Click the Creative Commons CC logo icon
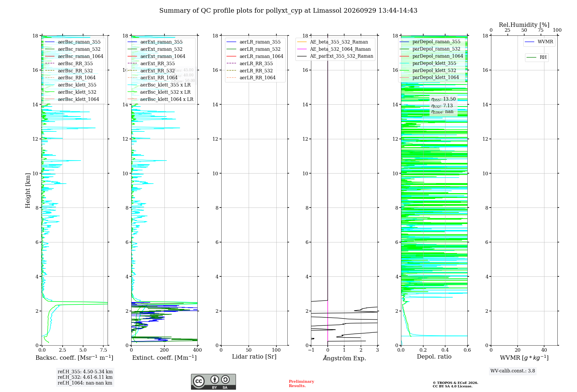 tap(199, 381)
